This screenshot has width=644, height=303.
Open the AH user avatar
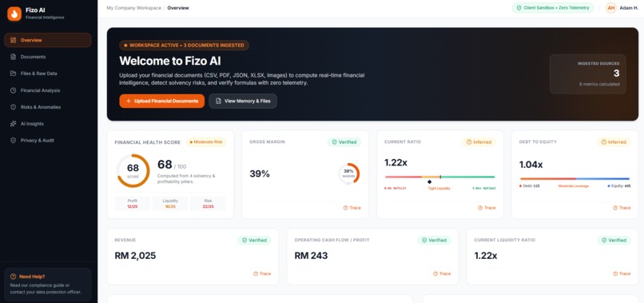(611, 8)
